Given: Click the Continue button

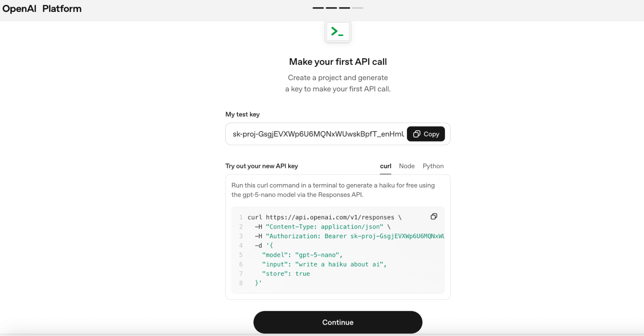Looking at the screenshot, I should (338, 322).
